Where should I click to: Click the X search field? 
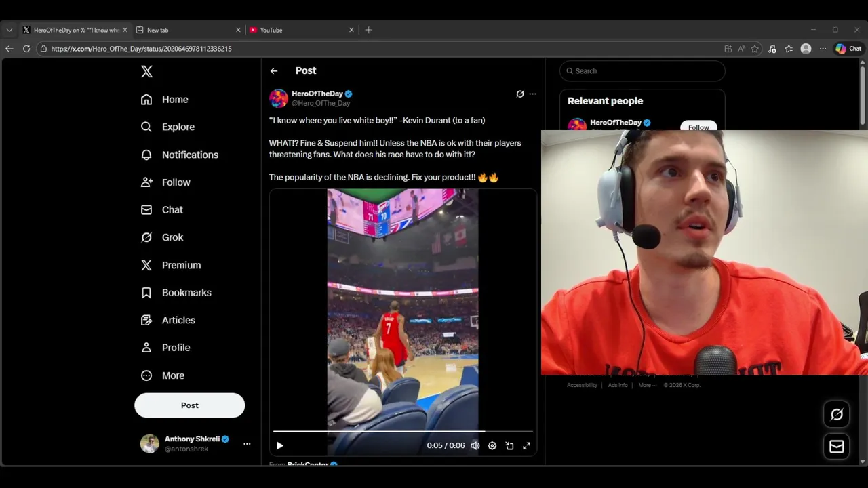642,70
